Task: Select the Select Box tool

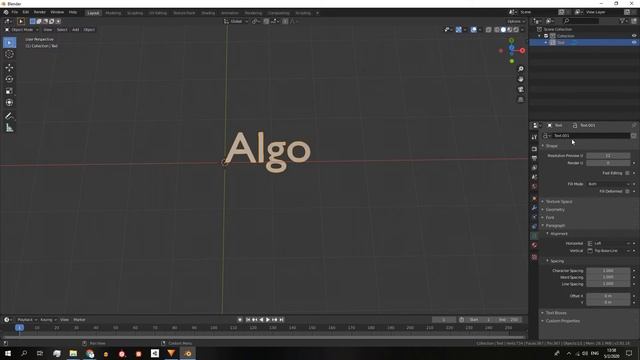Action: click(9, 42)
